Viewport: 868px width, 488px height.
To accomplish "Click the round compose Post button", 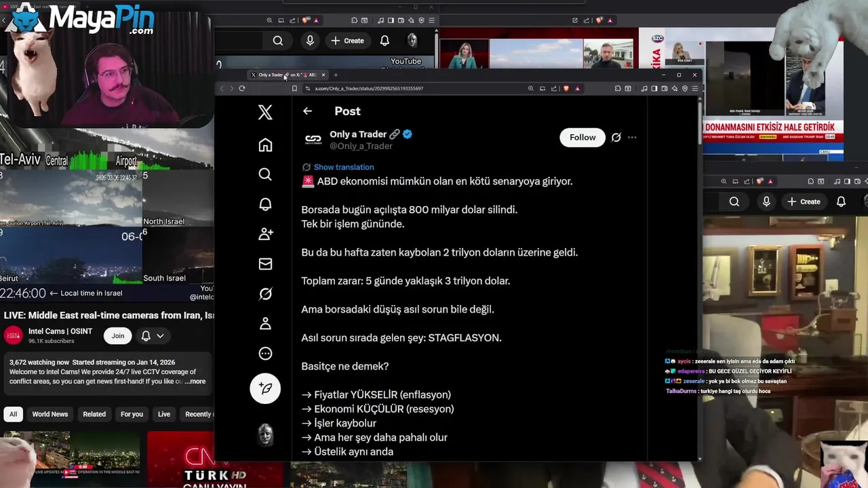I will 265,388.
